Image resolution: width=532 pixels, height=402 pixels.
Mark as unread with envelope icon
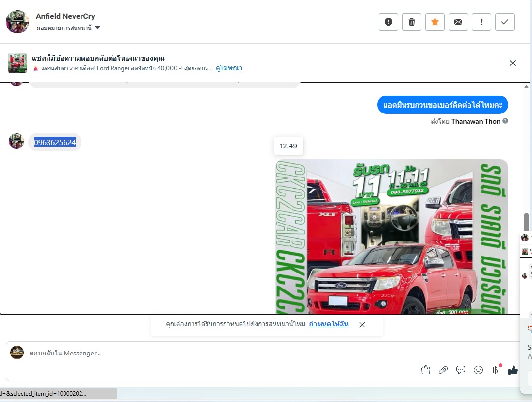[458, 22]
